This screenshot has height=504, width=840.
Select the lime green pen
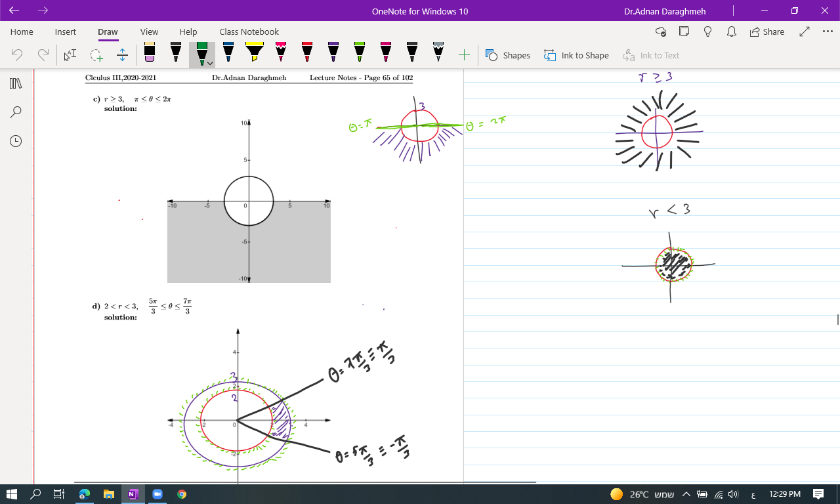coord(360,52)
